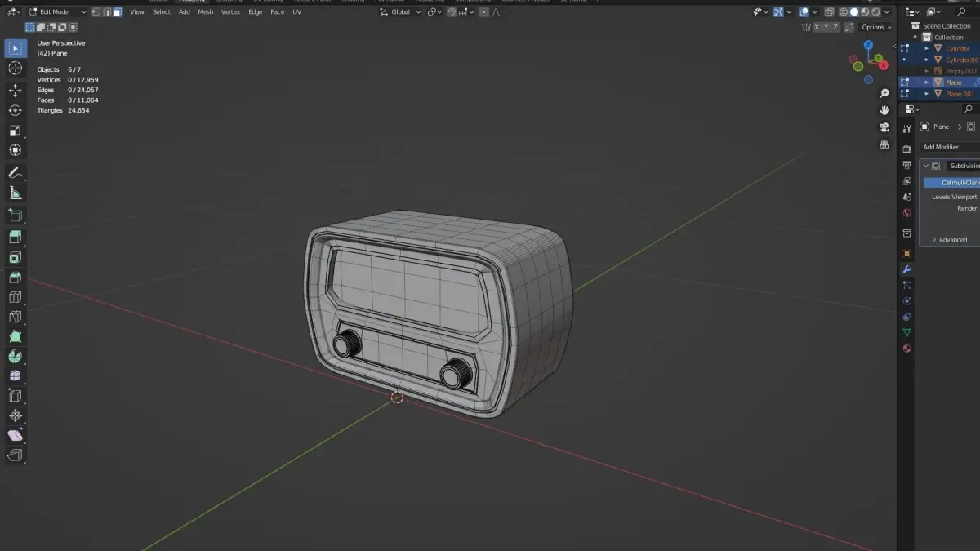Select the Smooth tool
Screen dimensions: 980x551
pyautogui.click(x=15, y=376)
